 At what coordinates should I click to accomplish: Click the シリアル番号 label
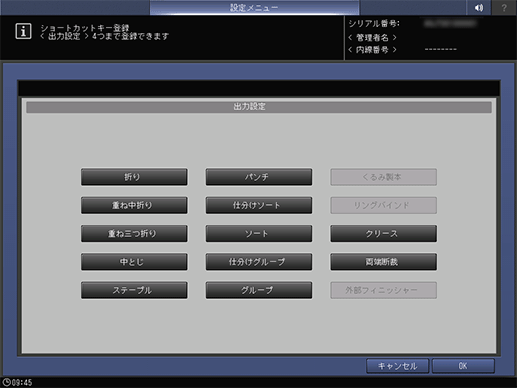click(x=374, y=24)
